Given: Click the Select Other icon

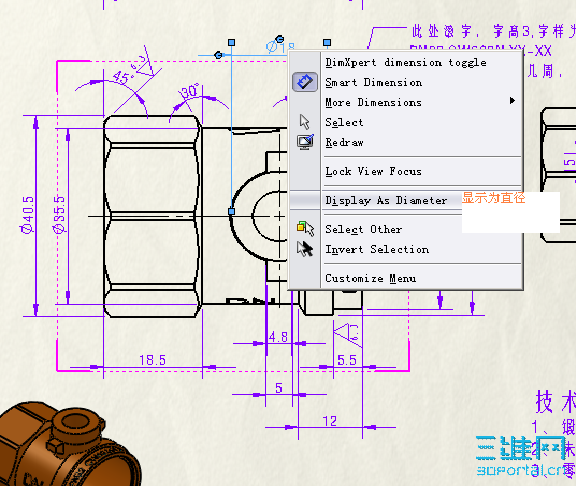Looking at the screenshot, I should [x=306, y=229].
